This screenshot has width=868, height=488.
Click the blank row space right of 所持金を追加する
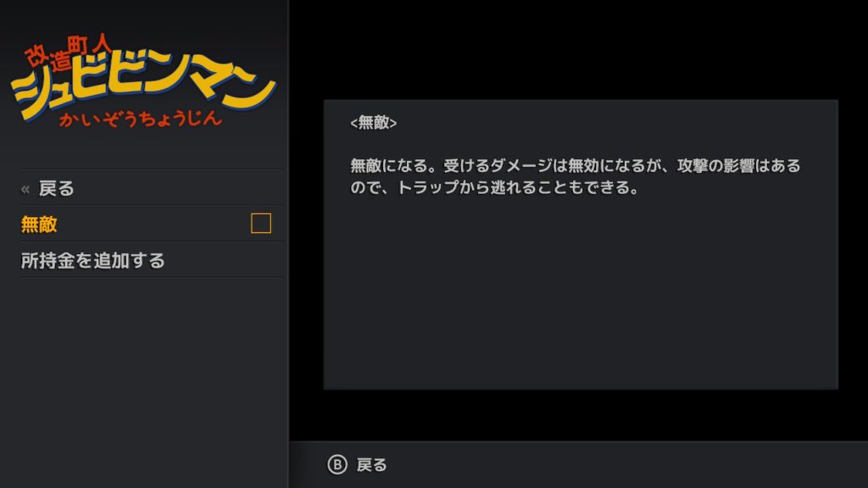(224, 260)
